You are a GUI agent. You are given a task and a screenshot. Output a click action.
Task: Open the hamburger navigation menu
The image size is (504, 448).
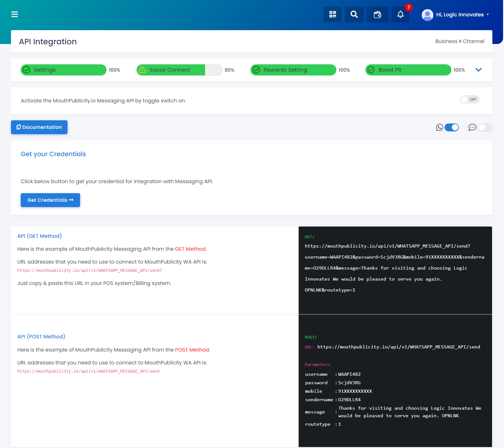point(14,14)
